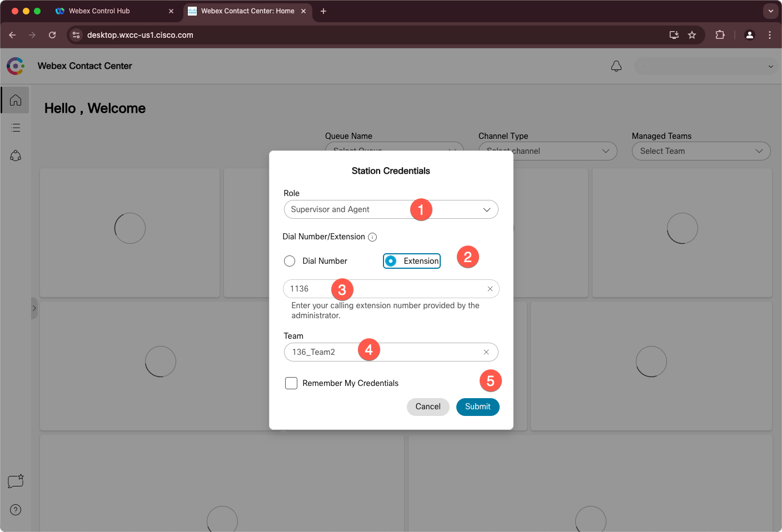Enable Remember My Credentials checkbox
Screen dimensions: 782x532
pos(291,383)
